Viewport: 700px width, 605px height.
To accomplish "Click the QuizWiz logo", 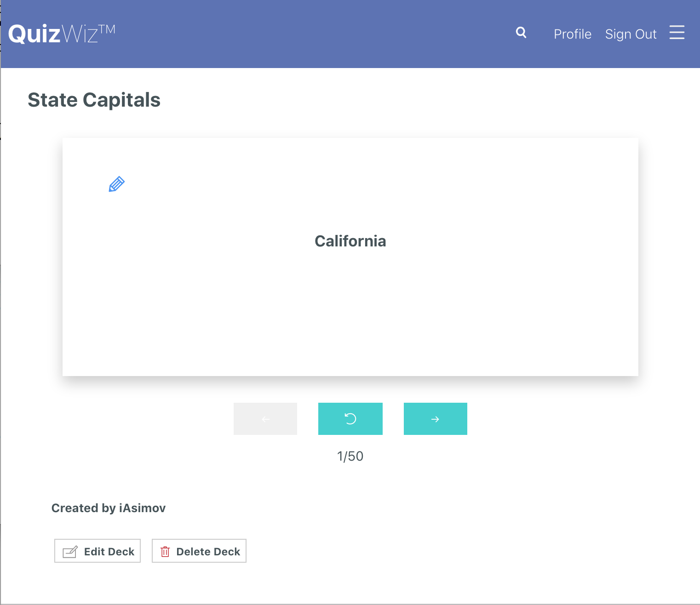I will point(53,34).
